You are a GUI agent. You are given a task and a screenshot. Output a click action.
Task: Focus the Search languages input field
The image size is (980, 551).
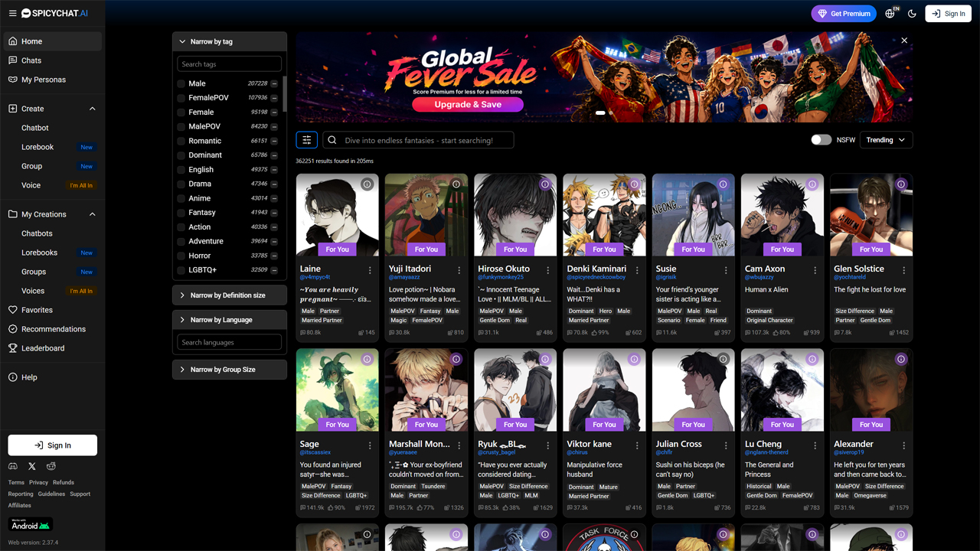coord(230,342)
